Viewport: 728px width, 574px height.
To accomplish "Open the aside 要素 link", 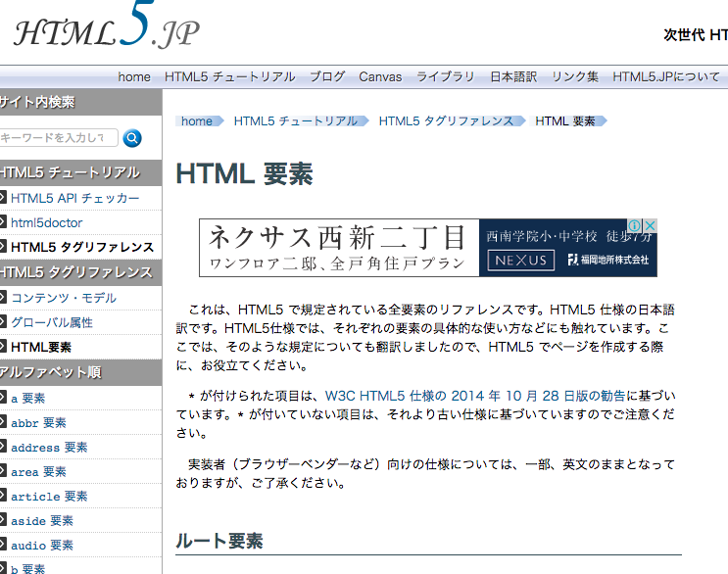I will click(42, 521).
